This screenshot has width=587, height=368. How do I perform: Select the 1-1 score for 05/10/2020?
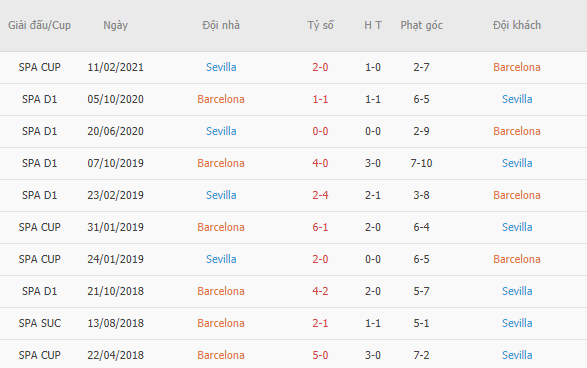[x=320, y=99]
